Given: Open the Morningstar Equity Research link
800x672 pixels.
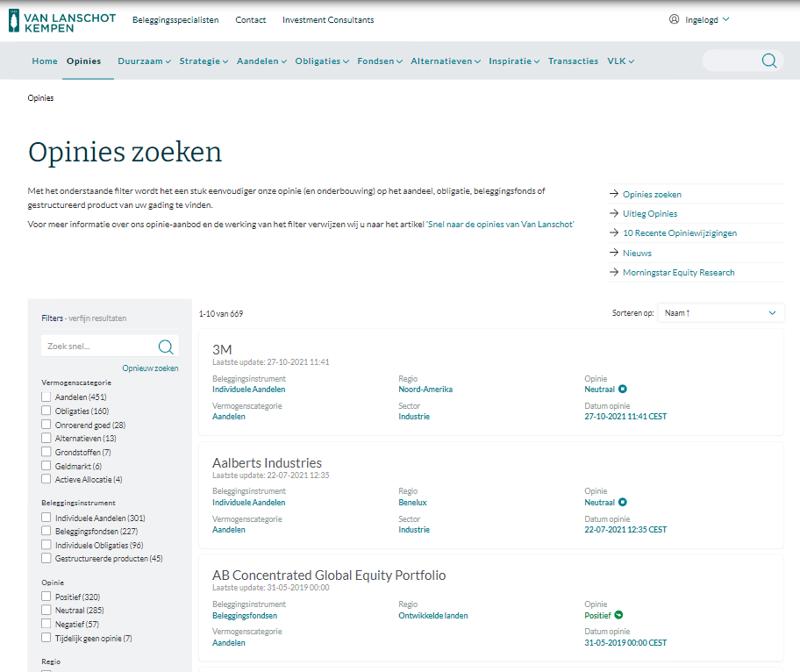Looking at the screenshot, I should click(679, 273).
